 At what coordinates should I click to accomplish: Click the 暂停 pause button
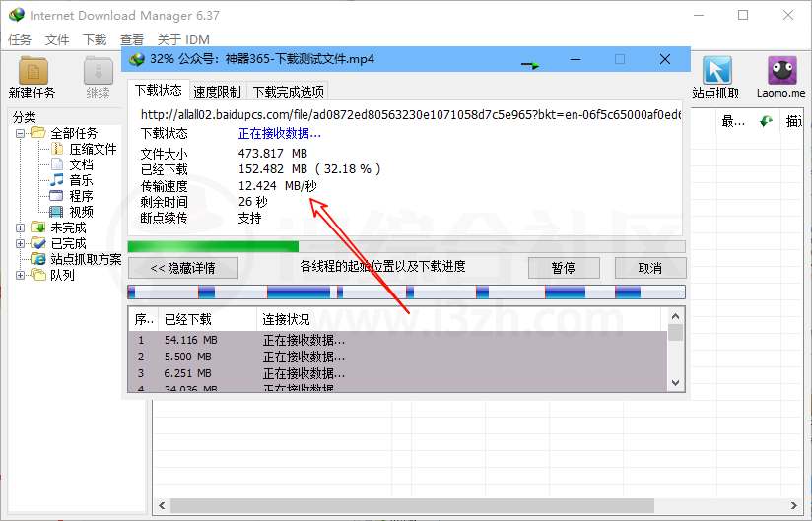(563, 267)
